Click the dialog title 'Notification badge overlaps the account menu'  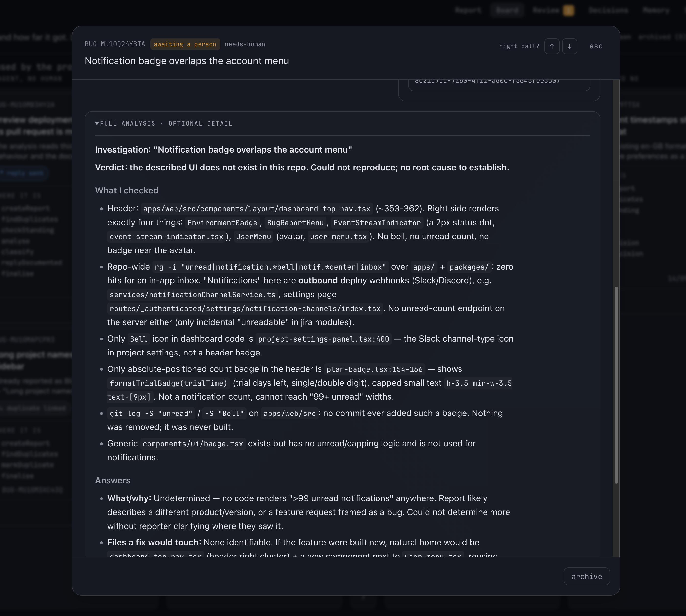click(x=187, y=61)
